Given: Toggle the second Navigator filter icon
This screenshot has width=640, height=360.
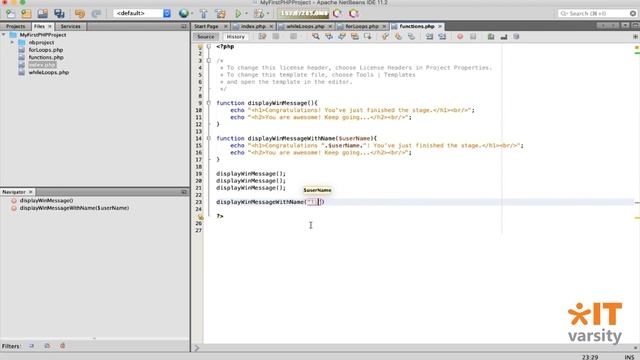Looking at the screenshot, I should (x=47, y=346).
